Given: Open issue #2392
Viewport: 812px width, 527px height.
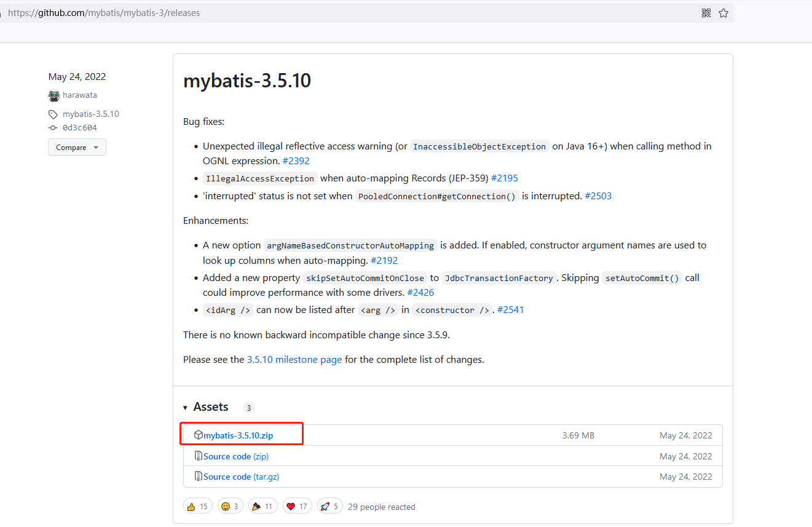Looking at the screenshot, I should (296, 161).
